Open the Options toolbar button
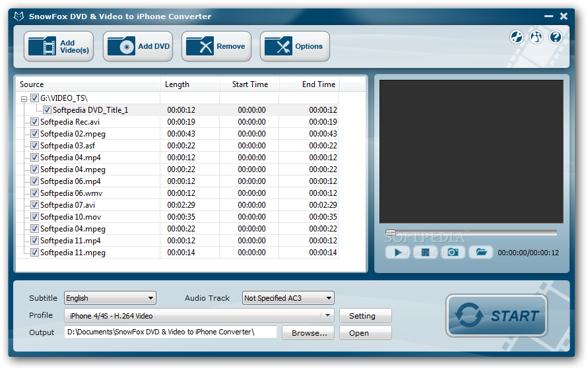588x370 pixels. click(295, 46)
